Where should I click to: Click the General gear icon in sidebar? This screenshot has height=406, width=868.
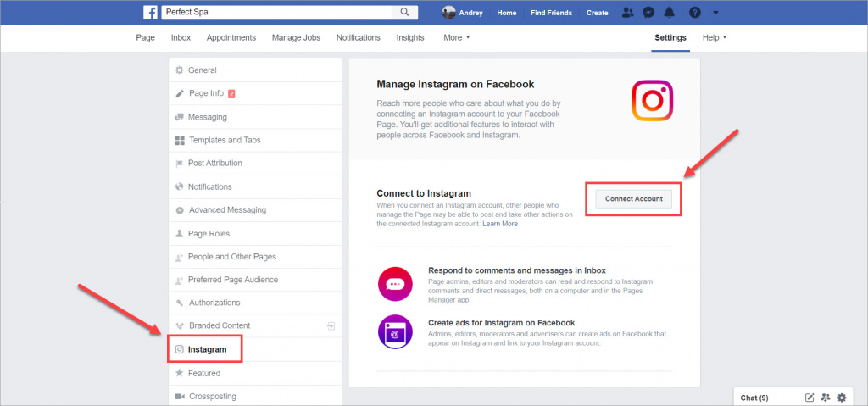pos(180,70)
